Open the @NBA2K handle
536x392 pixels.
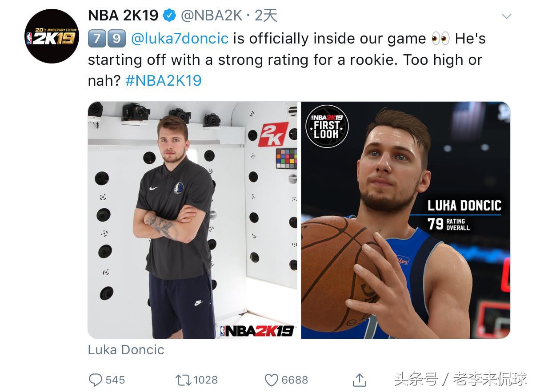pyautogui.click(x=212, y=16)
